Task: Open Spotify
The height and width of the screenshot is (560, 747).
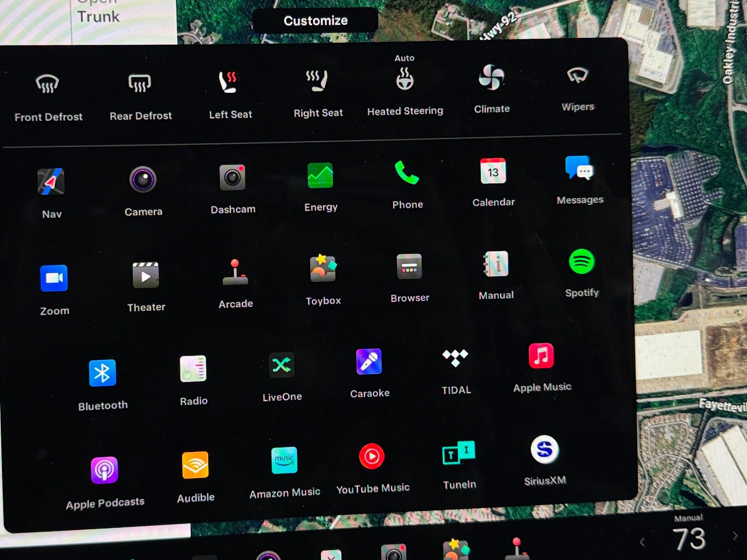Action: click(582, 261)
